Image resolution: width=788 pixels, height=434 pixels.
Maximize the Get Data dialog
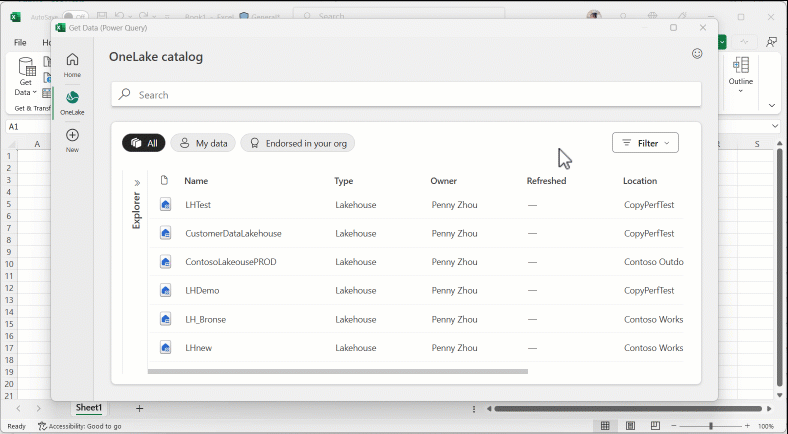click(x=673, y=28)
